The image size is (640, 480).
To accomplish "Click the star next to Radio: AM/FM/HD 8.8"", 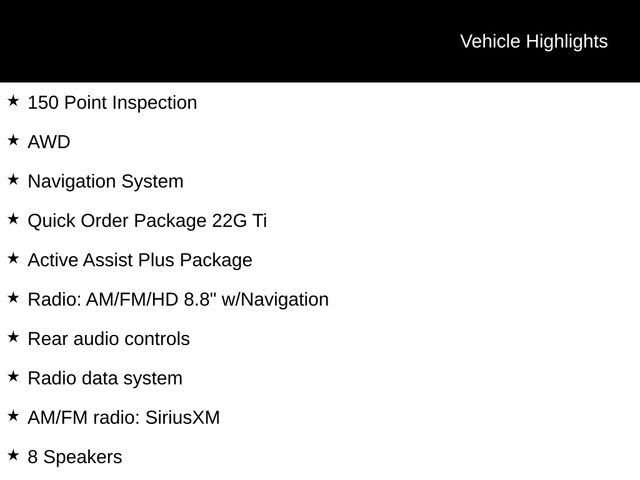I will click(13, 298).
